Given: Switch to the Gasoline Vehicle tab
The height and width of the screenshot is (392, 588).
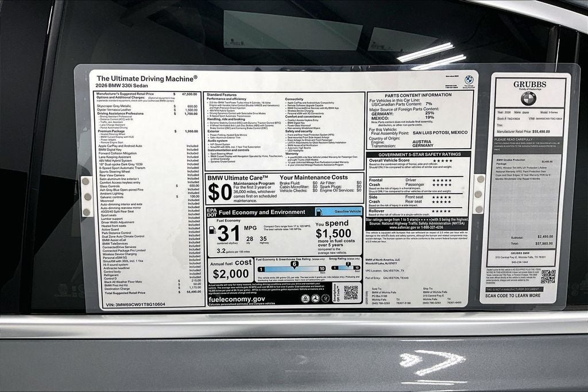Looking at the screenshot, I should (x=347, y=211).
